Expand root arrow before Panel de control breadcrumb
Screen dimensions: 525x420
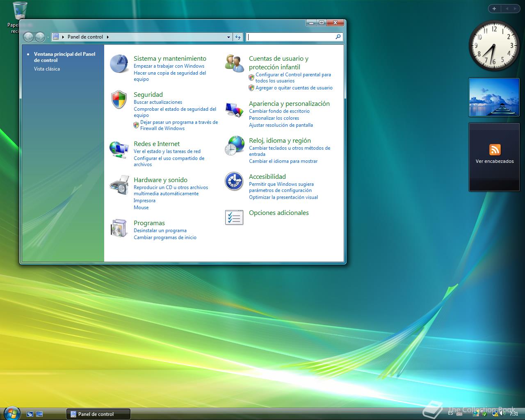click(63, 37)
